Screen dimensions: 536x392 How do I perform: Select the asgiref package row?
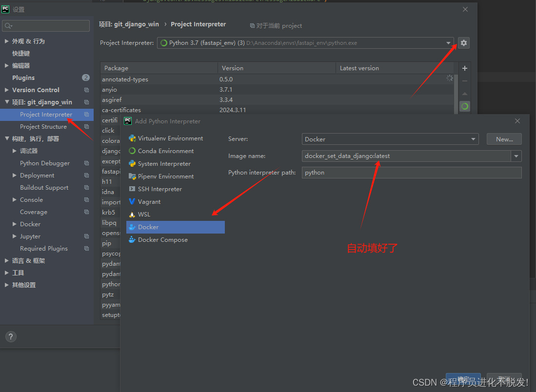point(277,100)
